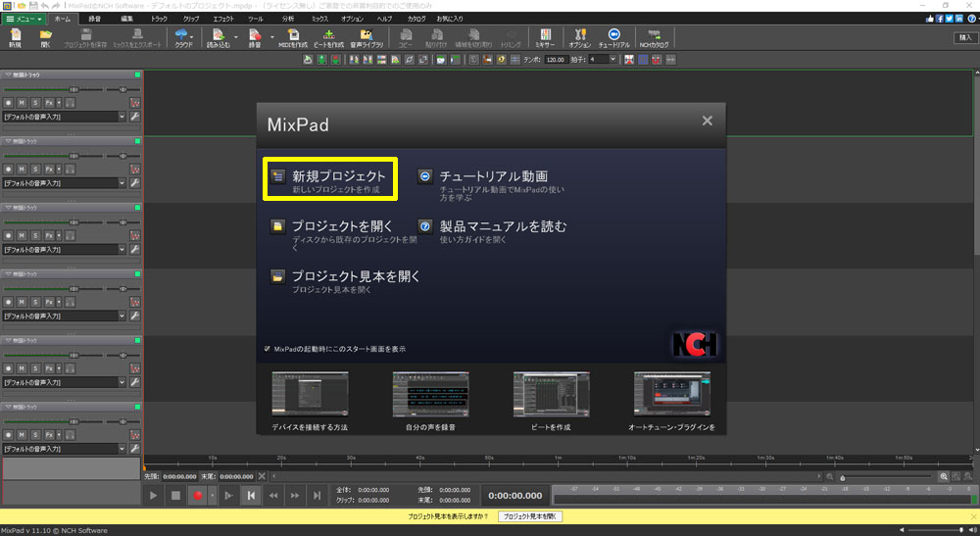Click the timeline zoom-in magnifier icon

944,476
